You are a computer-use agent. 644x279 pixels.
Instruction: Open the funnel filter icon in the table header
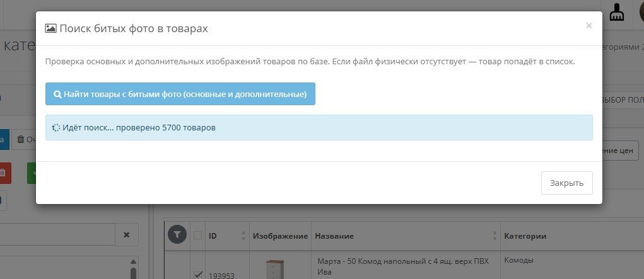177,235
